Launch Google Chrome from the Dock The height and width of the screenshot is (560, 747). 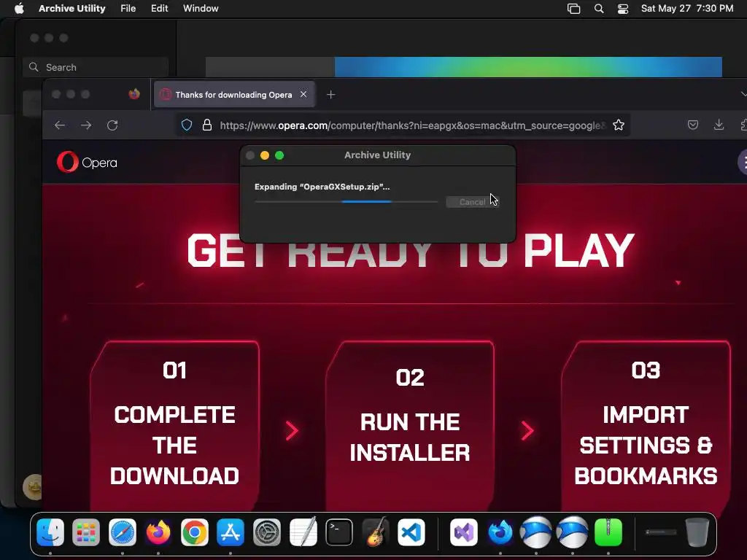[x=194, y=532]
